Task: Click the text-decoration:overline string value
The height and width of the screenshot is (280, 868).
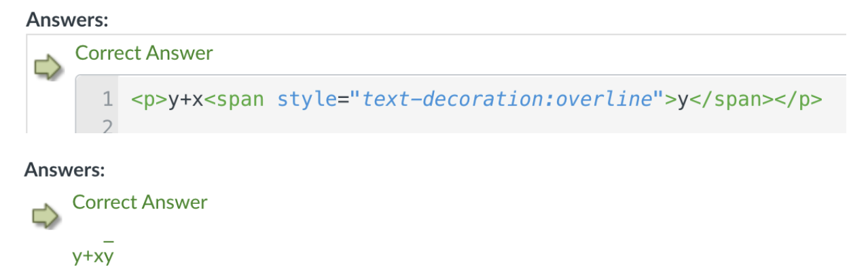Action: point(507,100)
